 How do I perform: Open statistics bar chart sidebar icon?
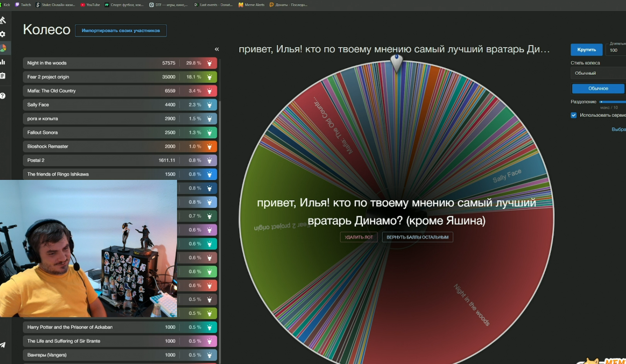pos(3,62)
